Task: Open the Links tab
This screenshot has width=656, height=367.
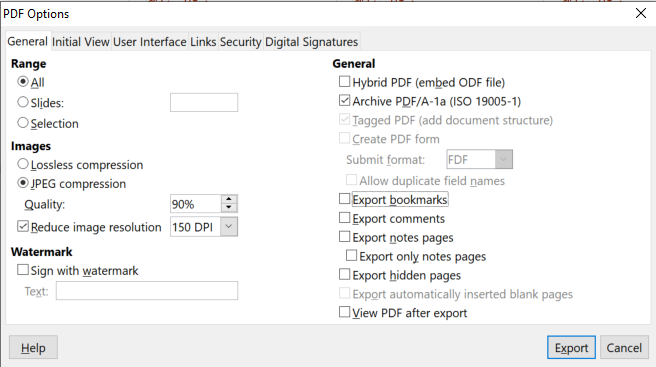Action: [203, 42]
